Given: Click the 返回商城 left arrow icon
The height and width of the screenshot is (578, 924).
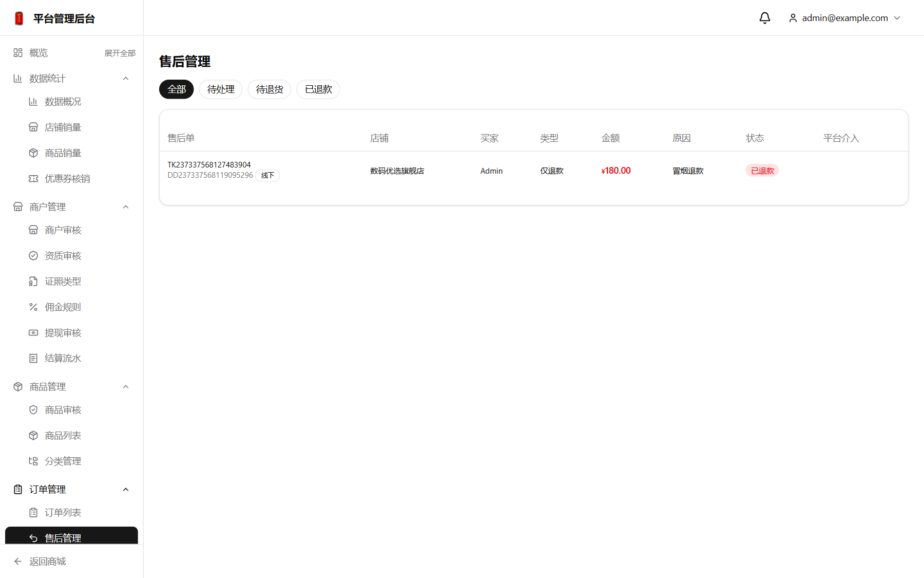Looking at the screenshot, I should coord(18,562).
